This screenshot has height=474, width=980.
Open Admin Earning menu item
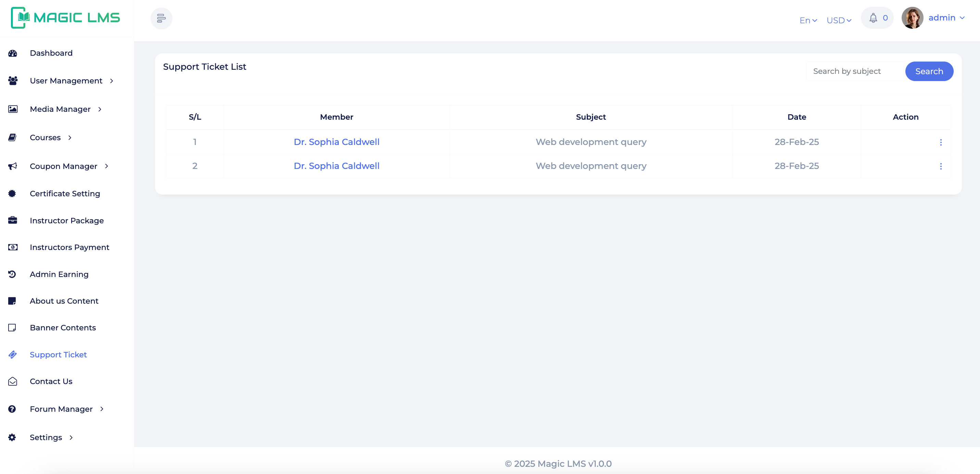click(59, 274)
